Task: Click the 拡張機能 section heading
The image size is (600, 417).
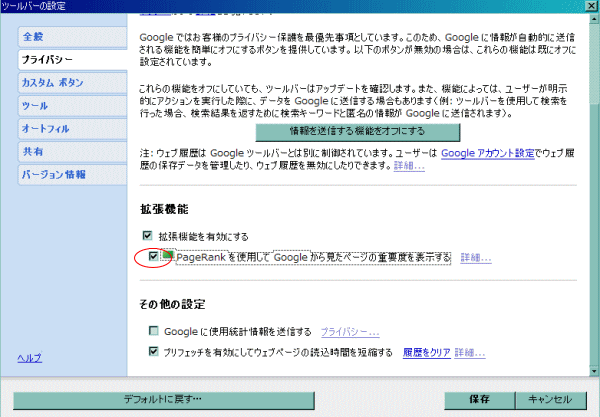Action: [164, 209]
